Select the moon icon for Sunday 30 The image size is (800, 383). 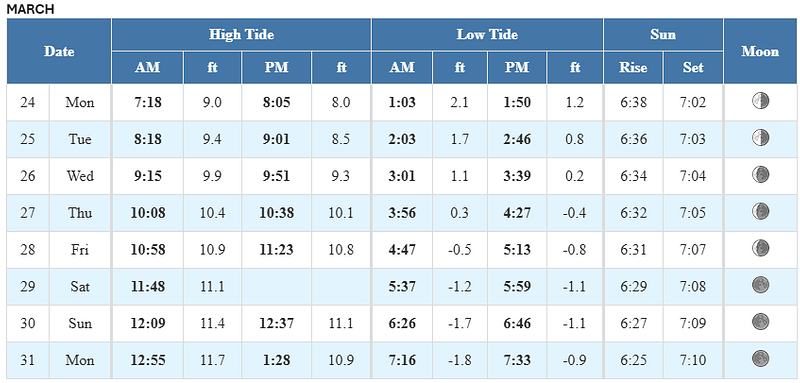760,321
